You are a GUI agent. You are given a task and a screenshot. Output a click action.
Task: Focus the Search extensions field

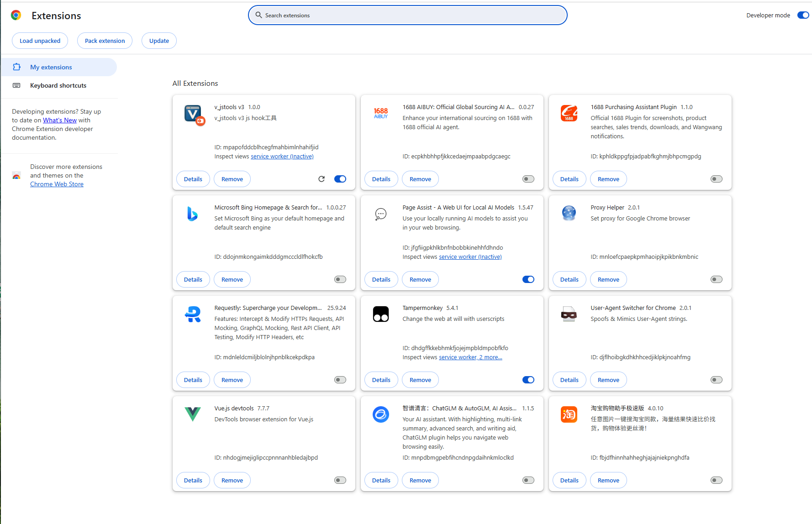(408, 15)
